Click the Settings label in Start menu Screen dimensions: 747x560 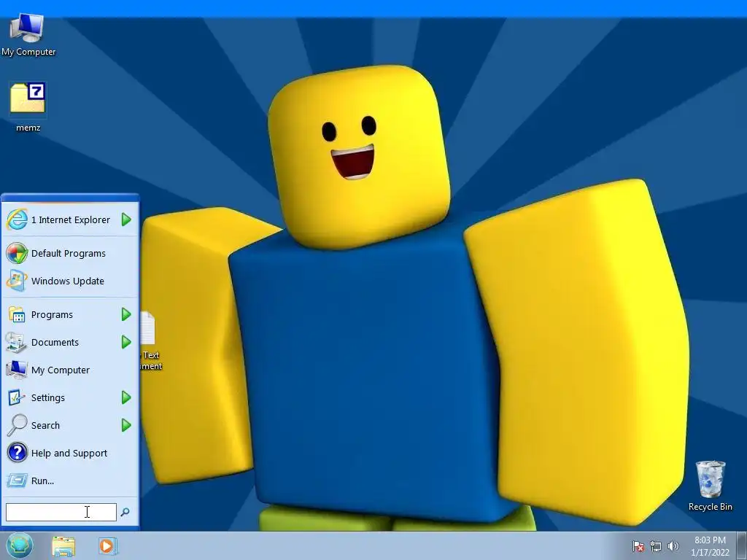47,397
